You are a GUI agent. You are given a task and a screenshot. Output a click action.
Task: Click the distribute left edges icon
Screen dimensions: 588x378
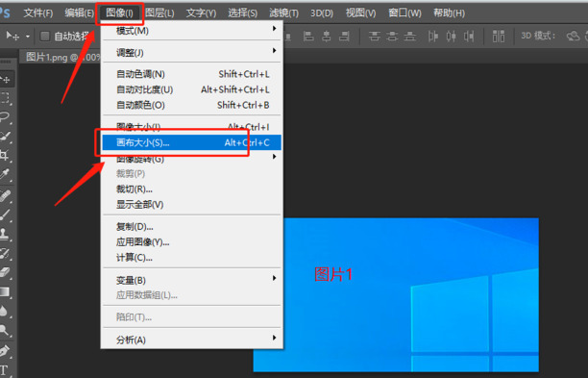pos(433,36)
